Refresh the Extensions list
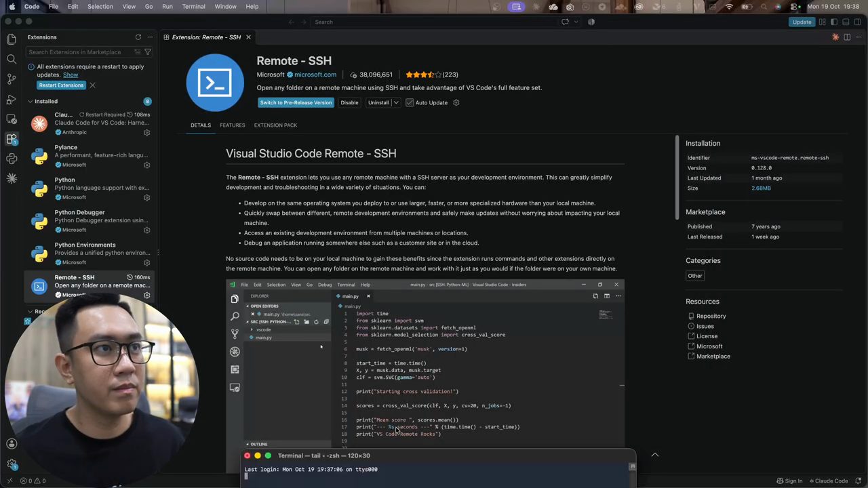The height and width of the screenshot is (488, 868). [x=138, y=37]
